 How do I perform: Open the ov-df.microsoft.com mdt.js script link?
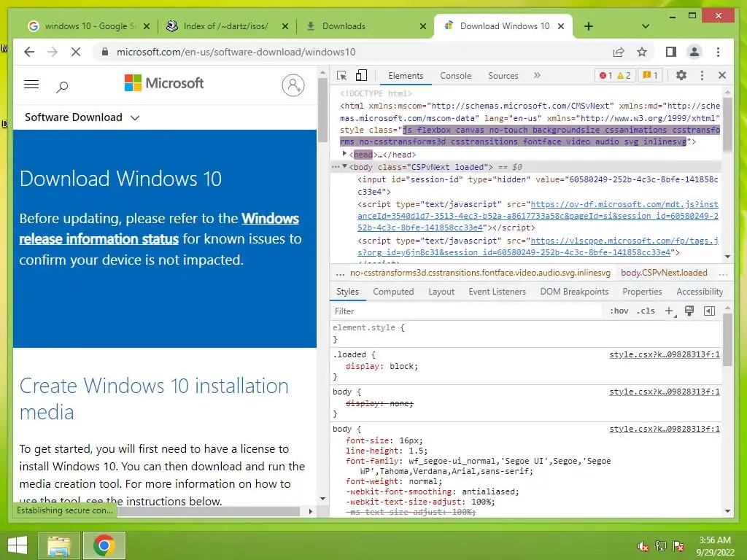pyautogui.click(x=538, y=216)
